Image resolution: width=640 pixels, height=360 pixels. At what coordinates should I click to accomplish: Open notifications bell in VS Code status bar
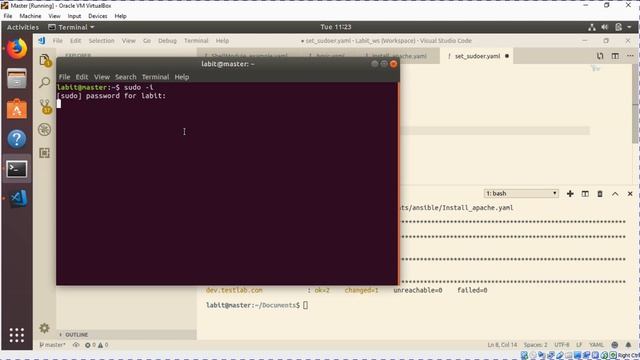point(628,345)
